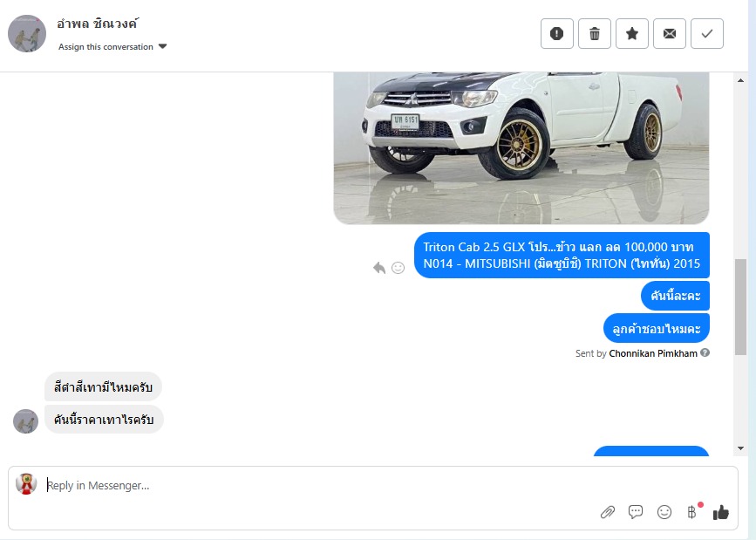Screen dimensions: 756x540
Task: Click the chat scrollbar thumb
Action: 740,307
